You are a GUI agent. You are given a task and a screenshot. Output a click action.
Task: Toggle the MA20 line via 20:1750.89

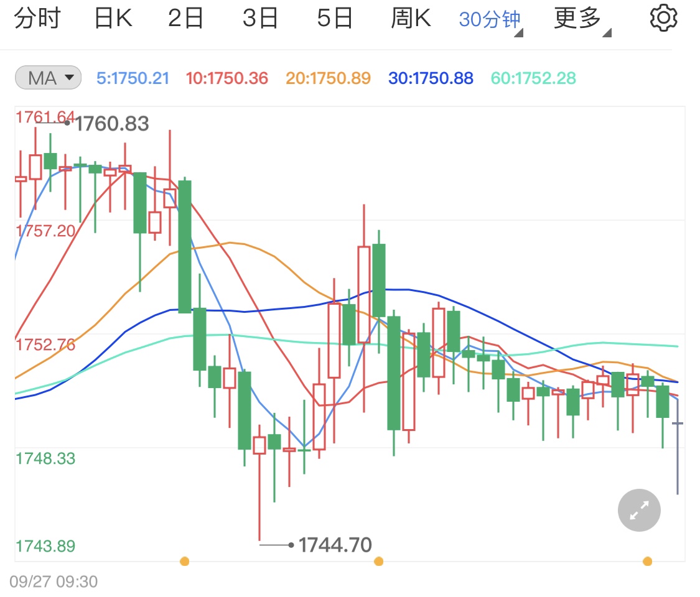328,77
